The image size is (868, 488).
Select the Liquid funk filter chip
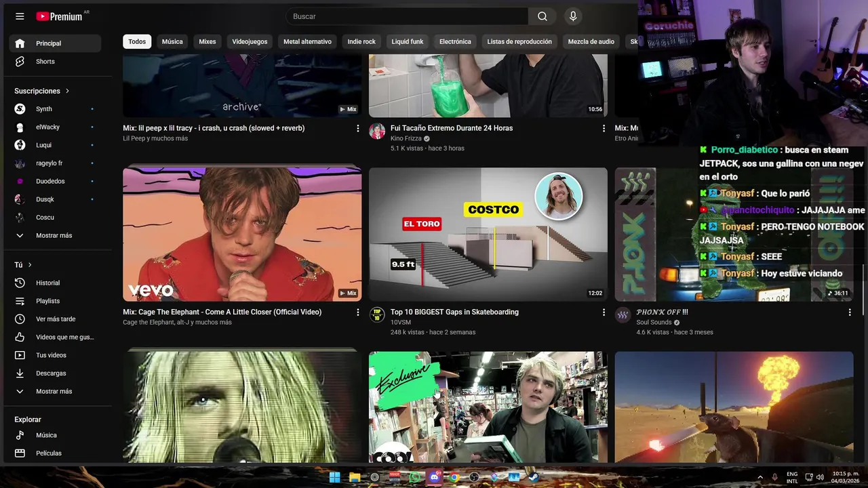(408, 41)
